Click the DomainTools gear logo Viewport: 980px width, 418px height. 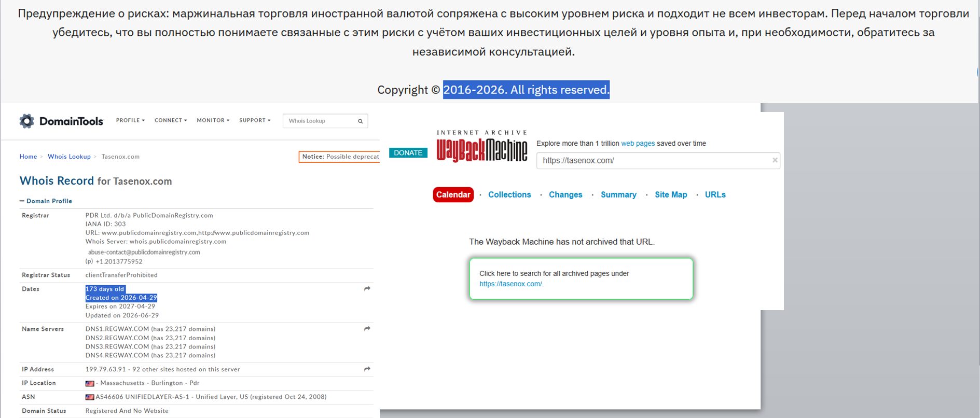tap(27, 121)
